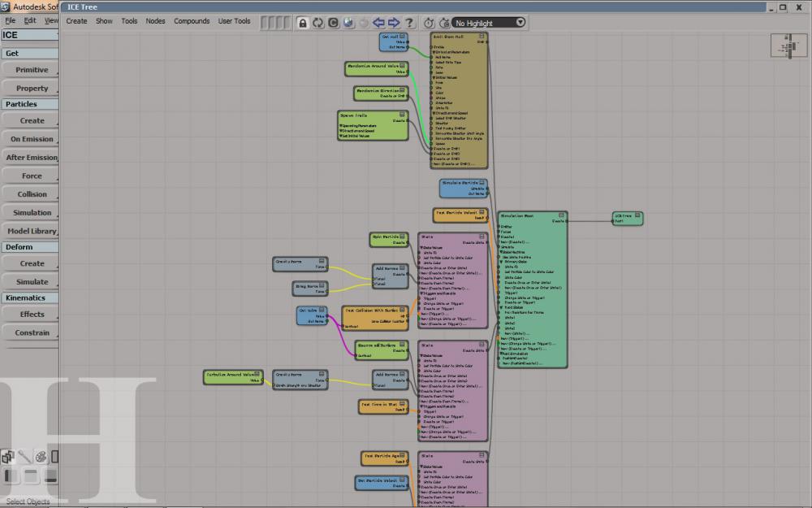Image resolution: width=812 pixels, height=508 pixels.
Task: Open the Show menu in ICE Tree
Action: pos(104,21)
